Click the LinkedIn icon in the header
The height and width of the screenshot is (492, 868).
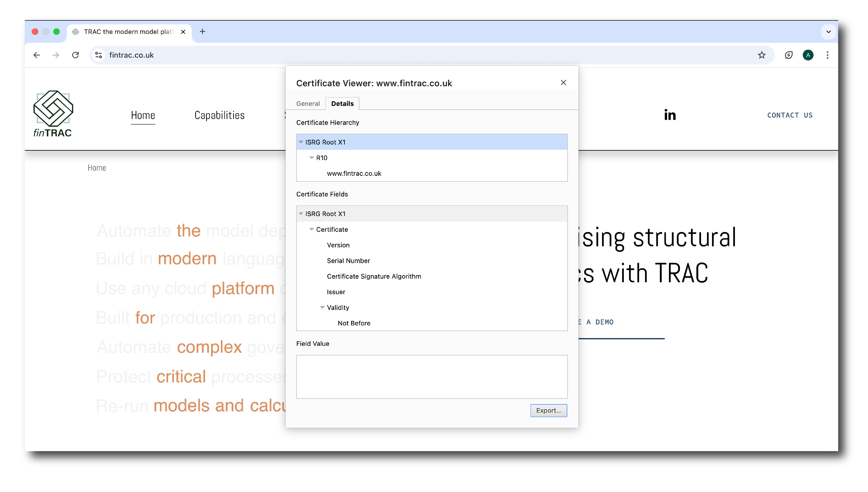pos(670,115)
